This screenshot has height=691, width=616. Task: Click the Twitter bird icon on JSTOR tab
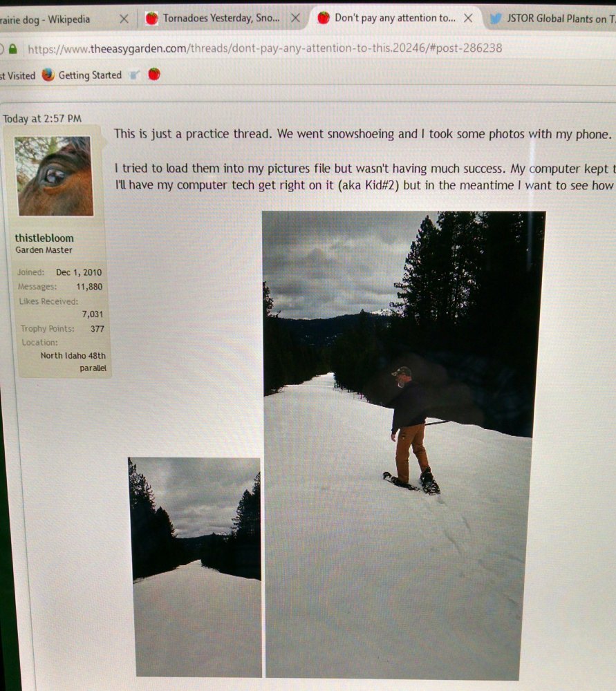pyautogui.click(x=496, y=19)
